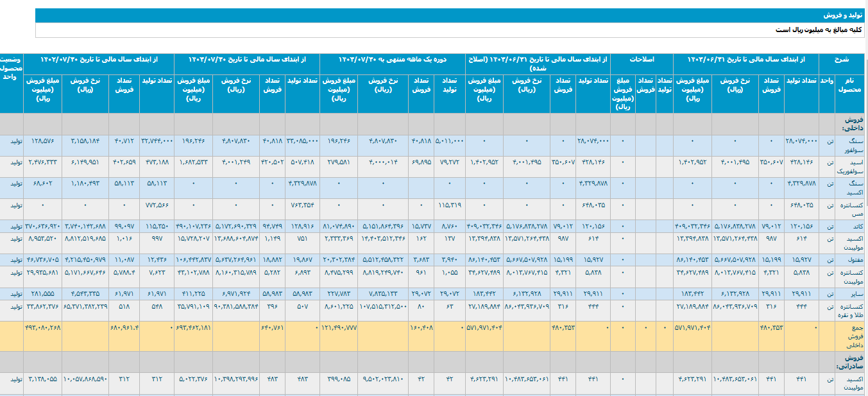The height and width of the screenshot is (396, 868).
Task: Select the 'اصلاحات' column group header
Action: click(642, 59)
